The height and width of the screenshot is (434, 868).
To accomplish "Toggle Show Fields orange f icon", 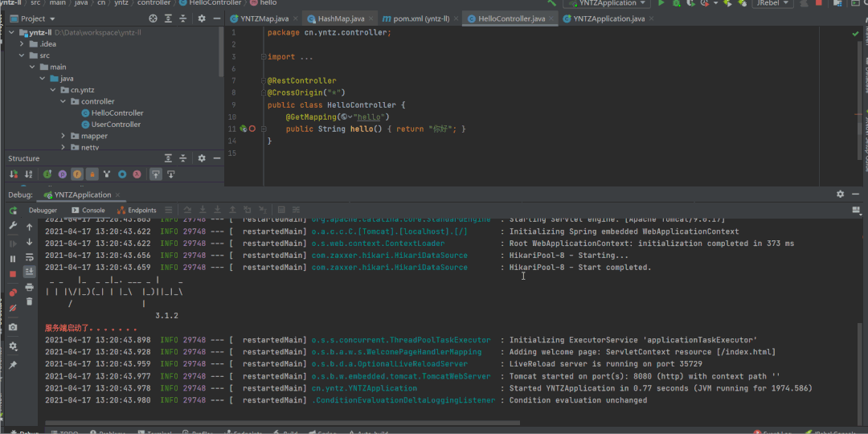I will tap(77, 174).
